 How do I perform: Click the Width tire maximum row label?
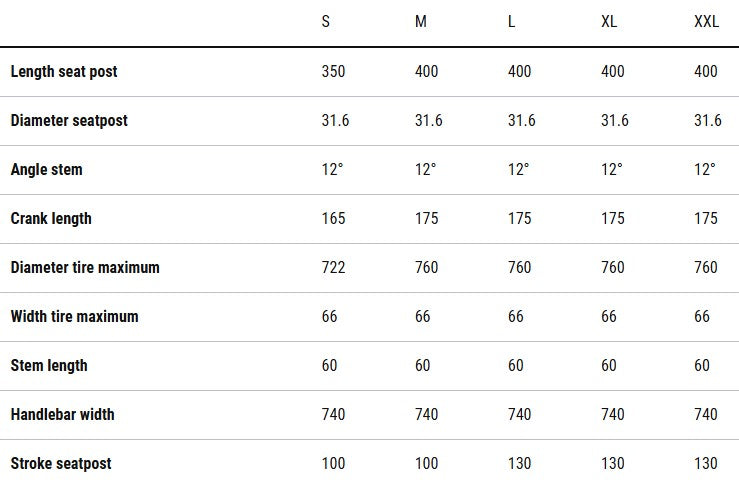(75, 317)
